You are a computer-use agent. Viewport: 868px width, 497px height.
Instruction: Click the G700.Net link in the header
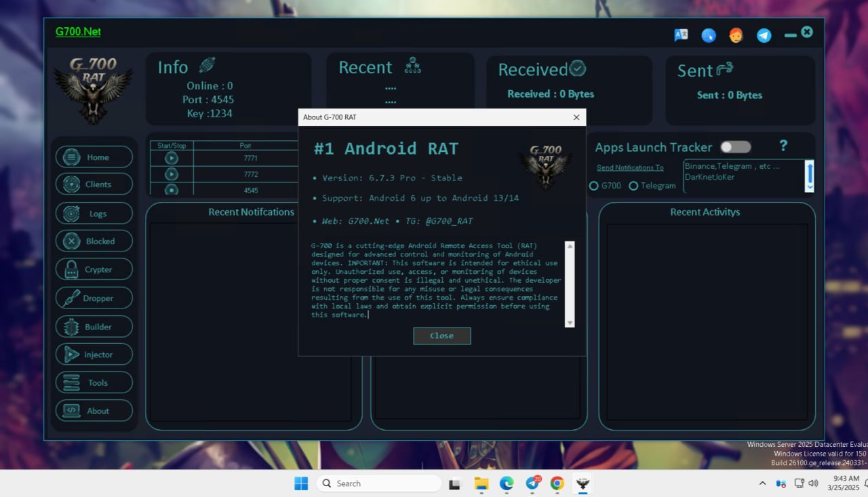(x=78, y=31)
